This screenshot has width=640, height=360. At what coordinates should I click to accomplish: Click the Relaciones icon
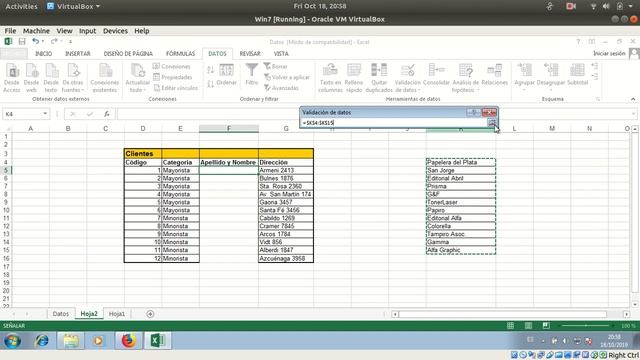494,75
